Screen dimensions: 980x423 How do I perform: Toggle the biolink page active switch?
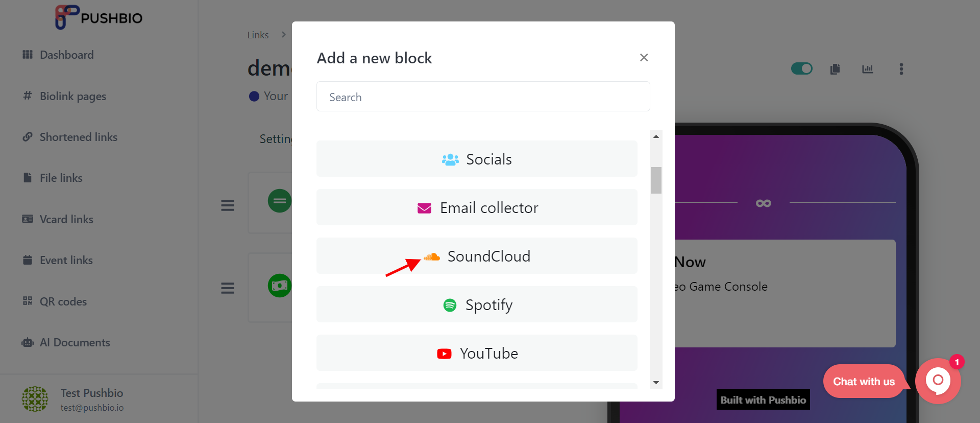[801, 68]
